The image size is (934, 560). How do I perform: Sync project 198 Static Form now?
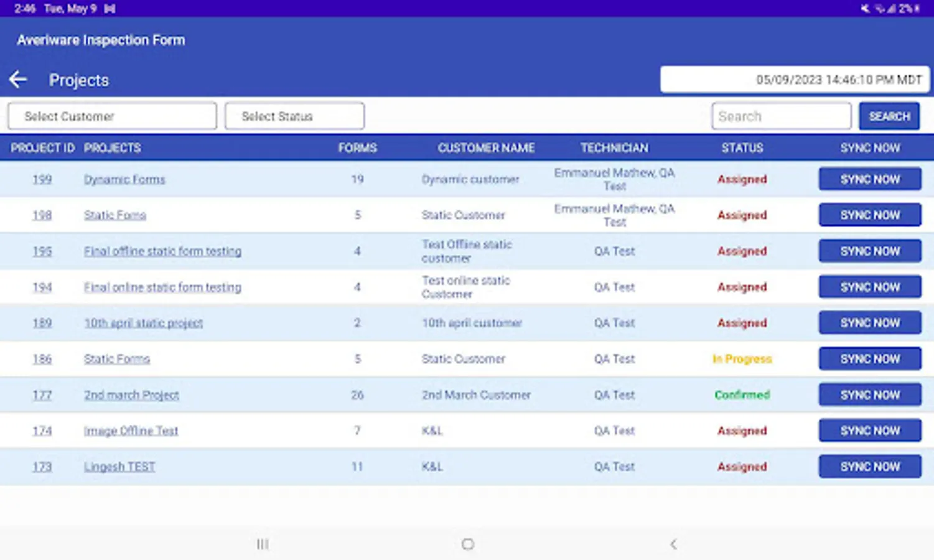point(870,215)
